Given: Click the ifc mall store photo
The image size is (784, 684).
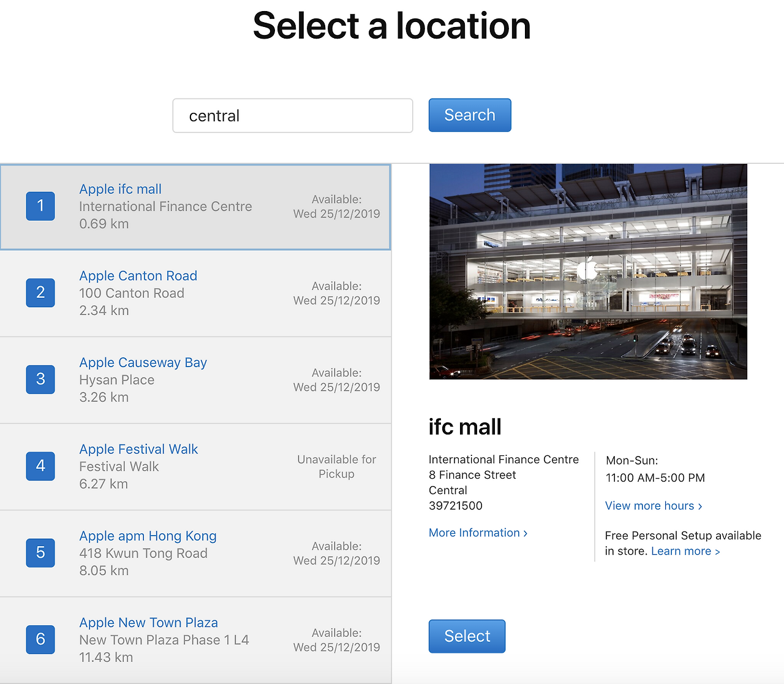Looking at the screenshot, I should pos(588,272).
